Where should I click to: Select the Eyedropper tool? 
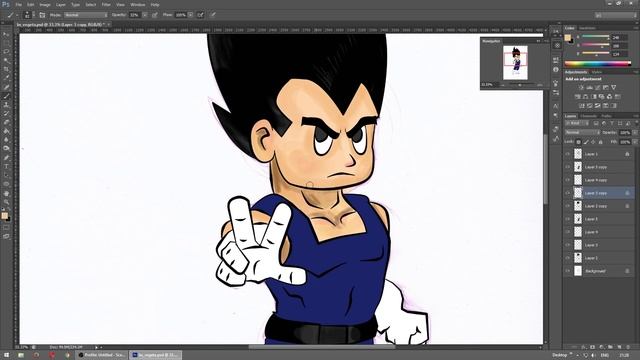click(x=6, y=78)
